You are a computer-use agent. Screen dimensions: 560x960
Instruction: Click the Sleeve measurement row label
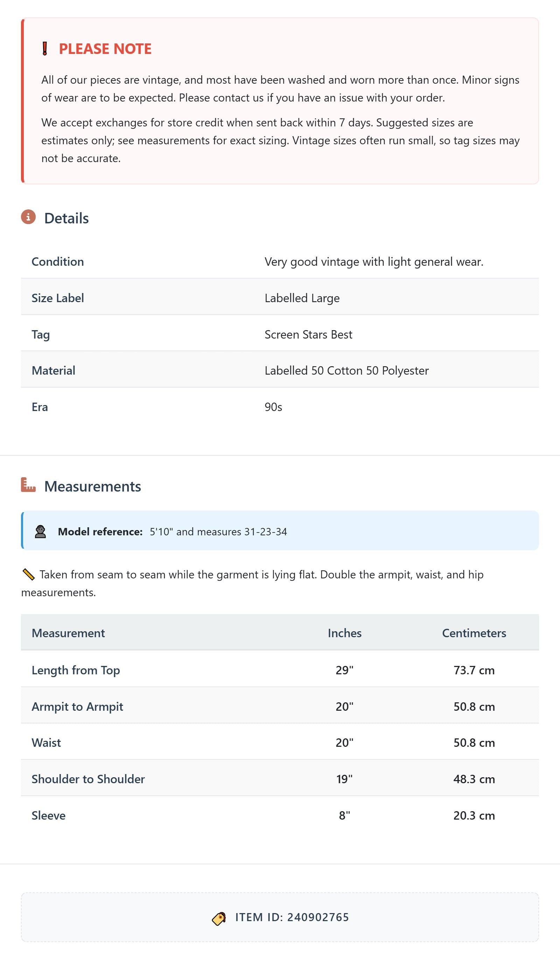(x=48, y=816)
